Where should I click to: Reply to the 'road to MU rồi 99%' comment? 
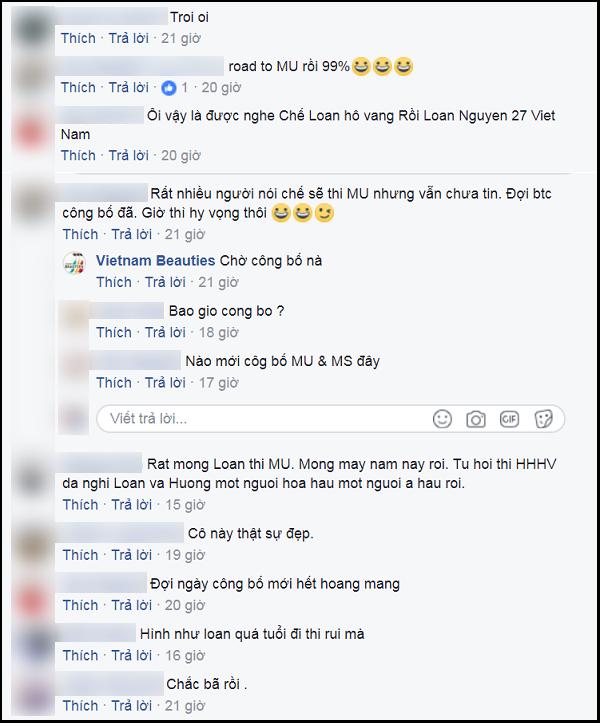click(129, 88)
